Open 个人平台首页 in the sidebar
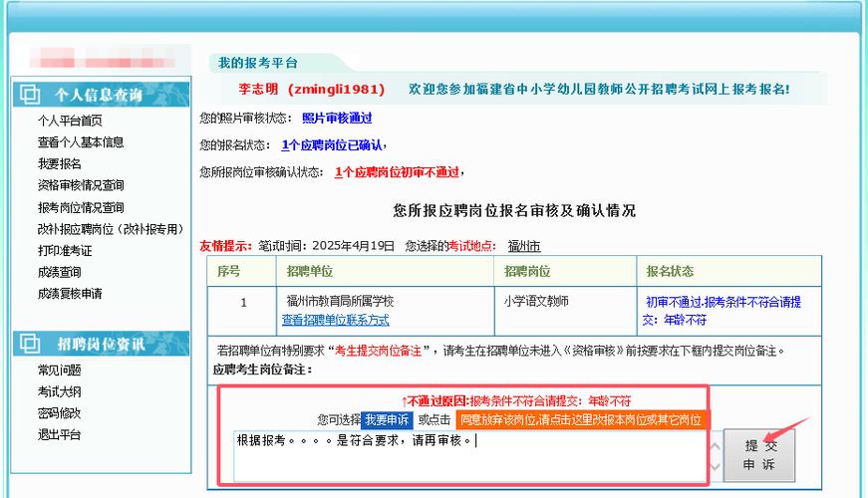 70,121
